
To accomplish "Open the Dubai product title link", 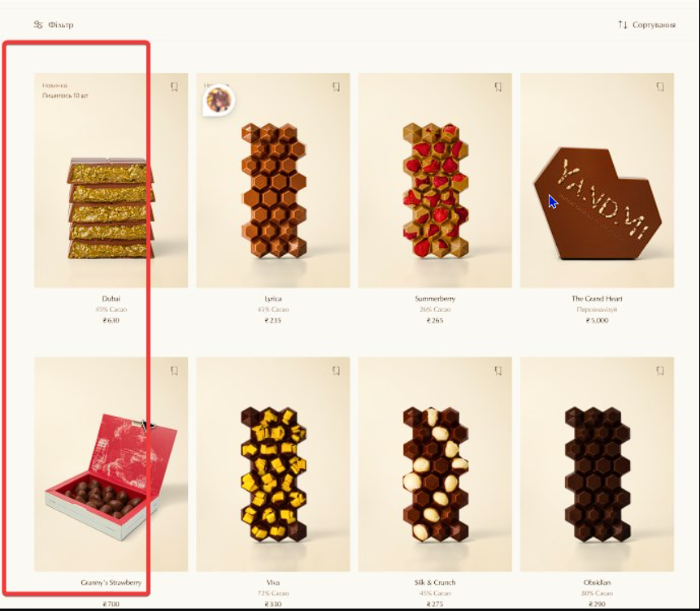I will click(x=111, y=298).
